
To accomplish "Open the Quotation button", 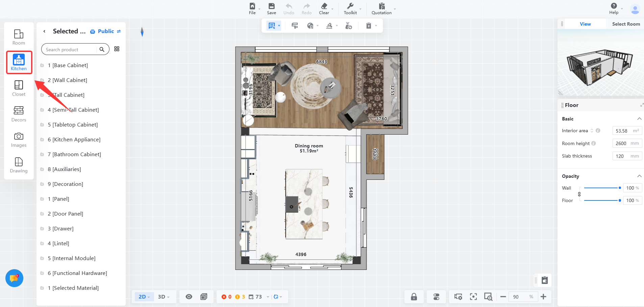I will [x=381, y=8].
